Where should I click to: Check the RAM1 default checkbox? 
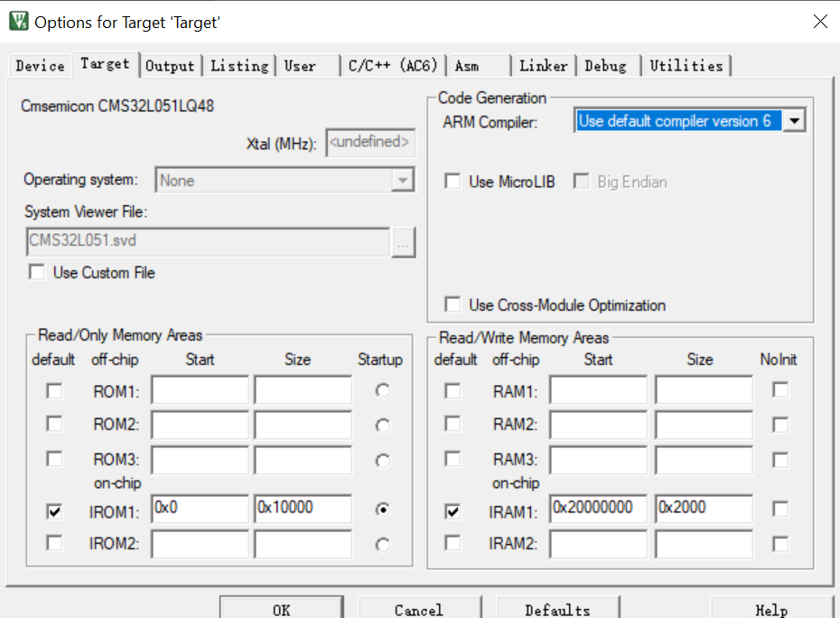(453, 390)
